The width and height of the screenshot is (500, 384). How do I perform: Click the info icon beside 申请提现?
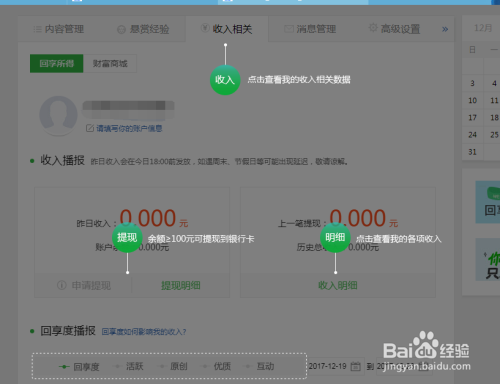point(62,285)
